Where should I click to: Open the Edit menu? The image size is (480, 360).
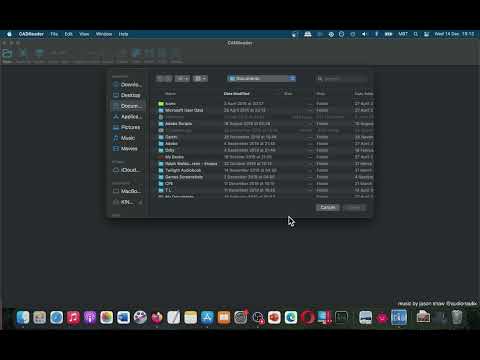click(68, 34)
